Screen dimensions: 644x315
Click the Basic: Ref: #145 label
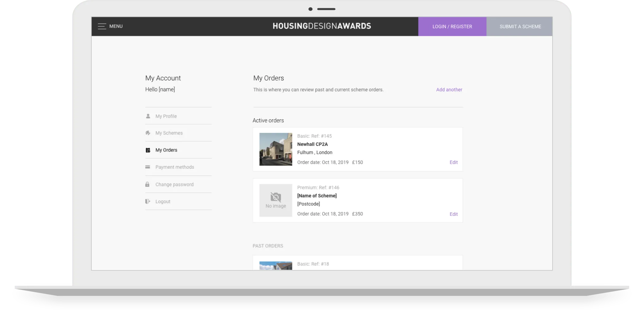coord(314,136)
